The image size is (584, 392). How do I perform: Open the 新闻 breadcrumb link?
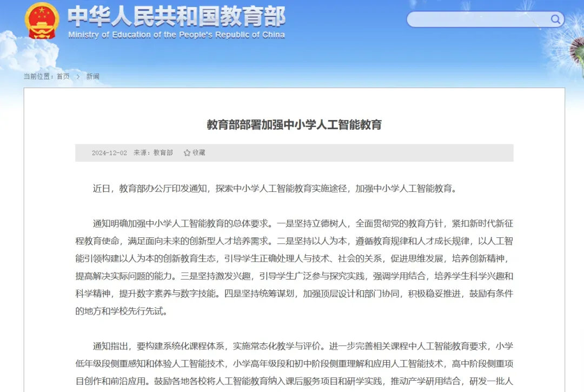click(x=93, y=76)
